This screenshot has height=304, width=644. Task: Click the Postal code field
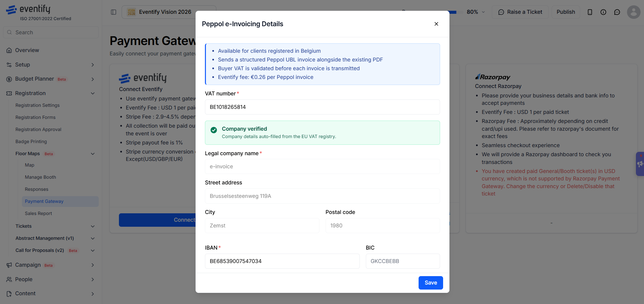coord(383,226)
